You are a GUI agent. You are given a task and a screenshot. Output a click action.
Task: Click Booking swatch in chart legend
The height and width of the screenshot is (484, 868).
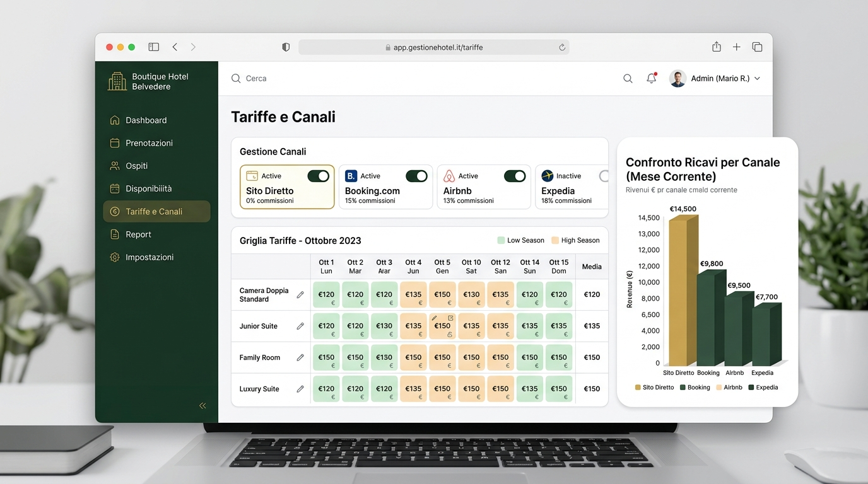click(x=683, y=388)
